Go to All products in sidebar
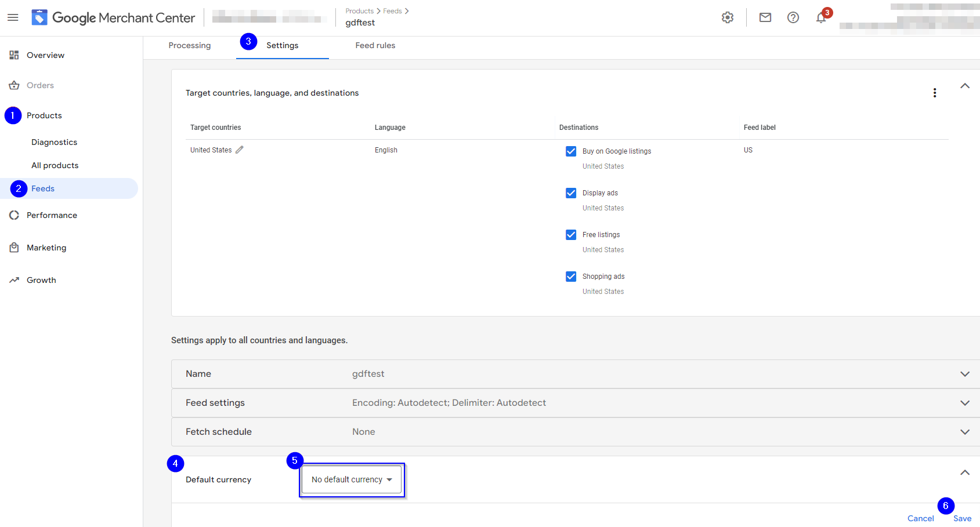The image size is (980, 527). tap(55, 165)
